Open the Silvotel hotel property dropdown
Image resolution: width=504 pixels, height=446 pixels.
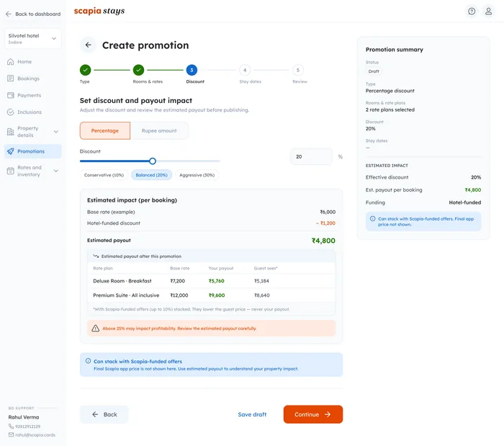point(33,39)
